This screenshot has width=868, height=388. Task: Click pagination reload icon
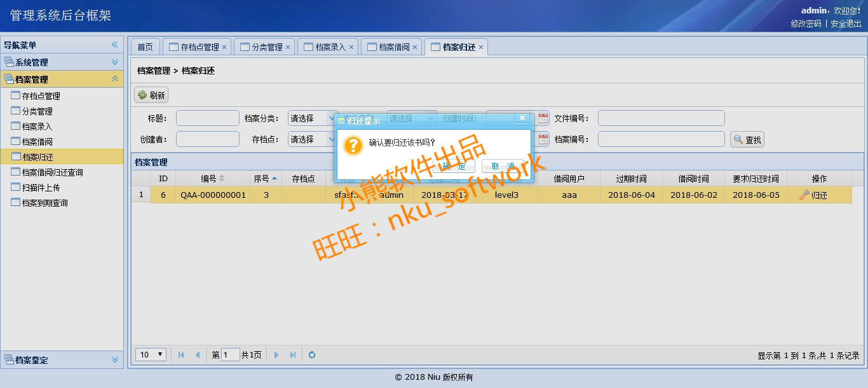pos(312,355)
